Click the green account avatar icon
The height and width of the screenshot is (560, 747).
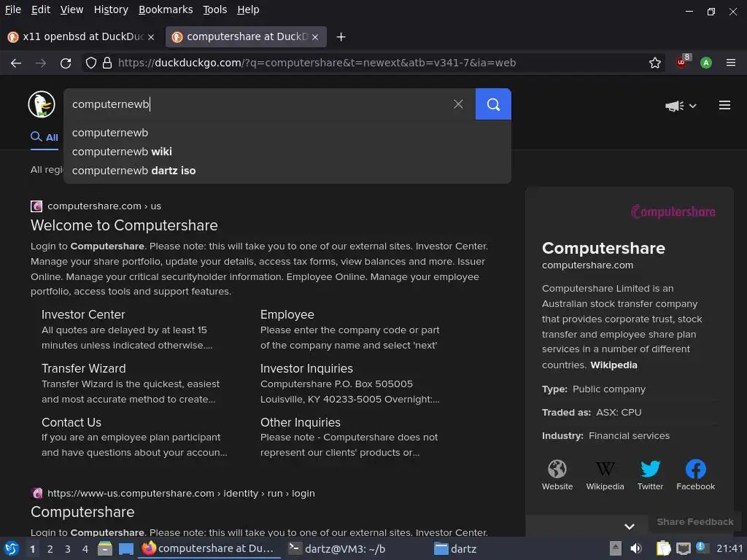coord(706,63)
